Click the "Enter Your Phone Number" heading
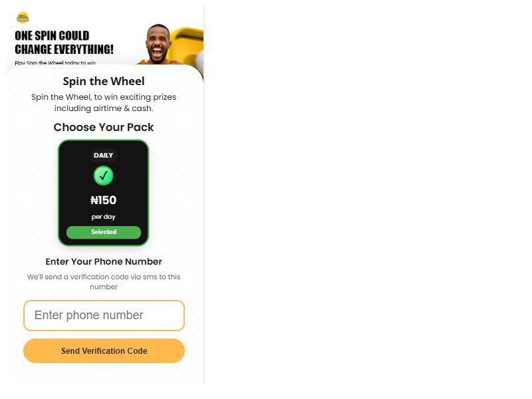Image resolution: width=532 pixels, height=399 pixels. click(104, 261)
